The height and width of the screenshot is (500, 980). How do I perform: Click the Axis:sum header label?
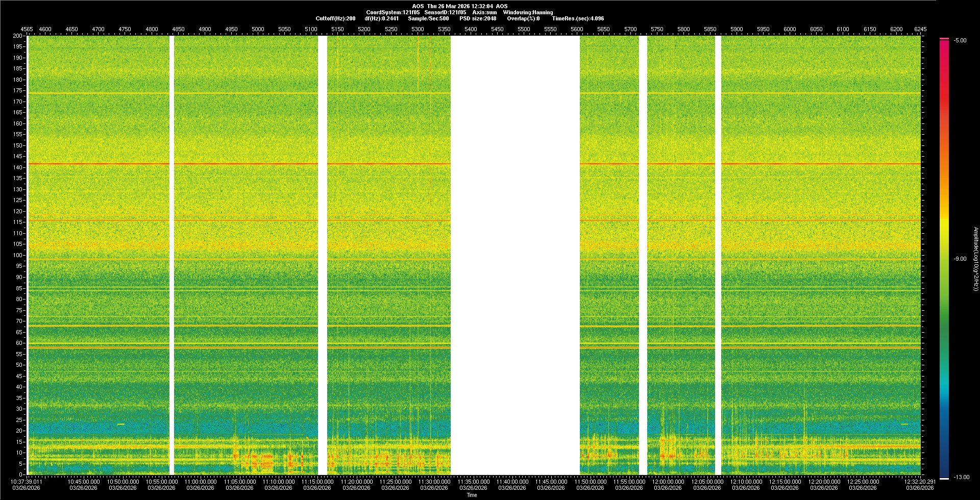coord(484,12)
